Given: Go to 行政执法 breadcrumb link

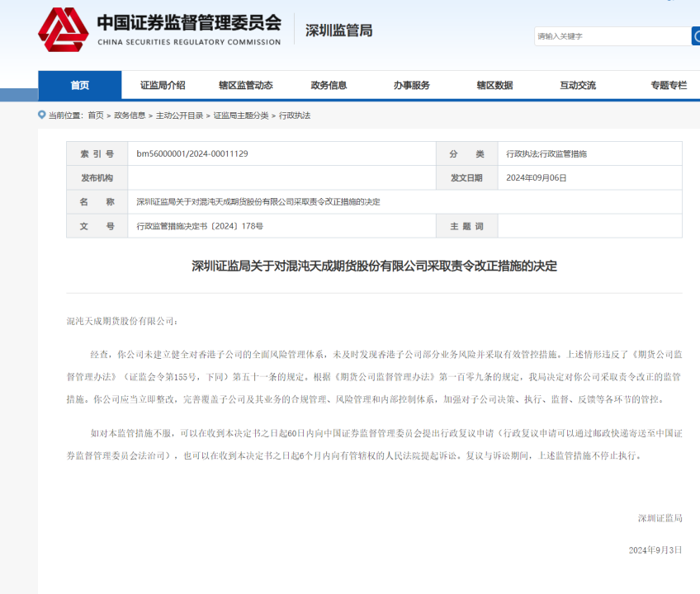Looking at the screenshot, I should pyautogui.click(x=294, y=115).
